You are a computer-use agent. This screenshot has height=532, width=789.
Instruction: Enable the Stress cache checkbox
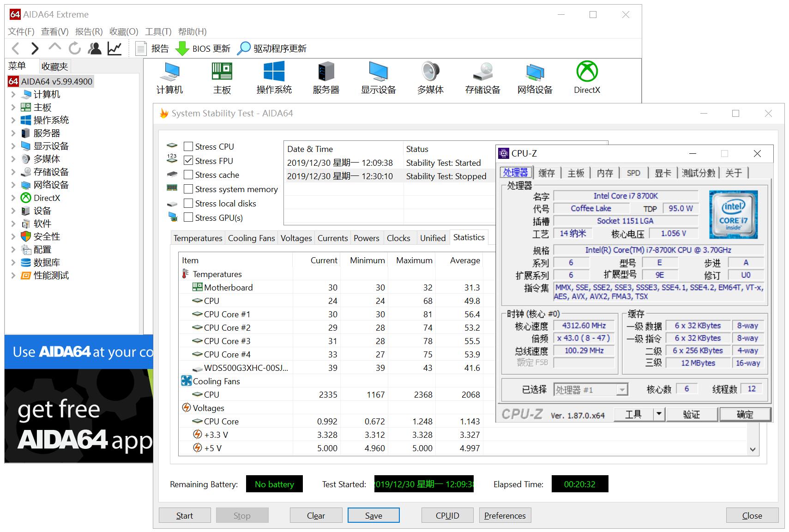pyautogui.click(x=188, y=175)
